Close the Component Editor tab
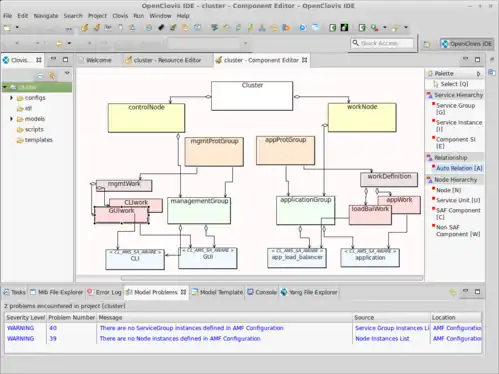Viewport: 499px width, 374px height. [304, 60]
